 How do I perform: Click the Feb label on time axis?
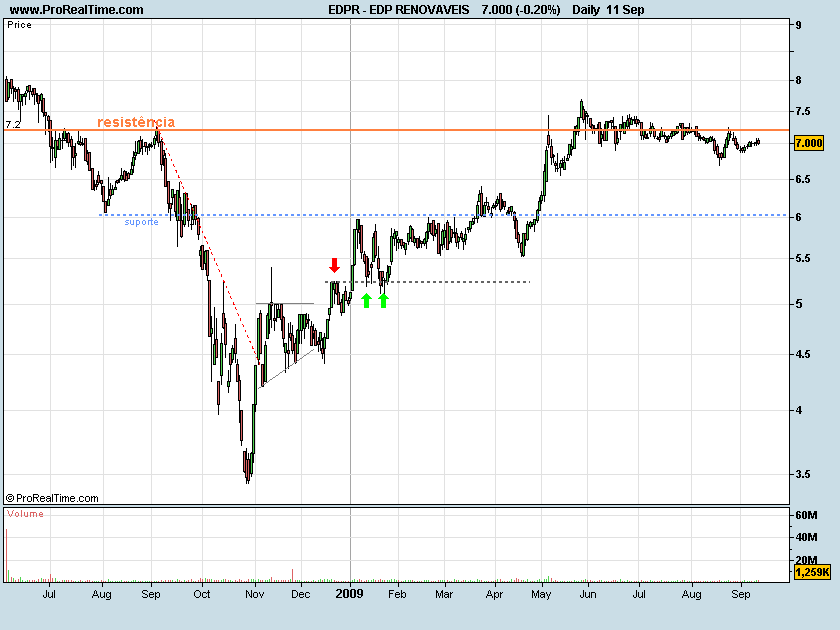tap(397, 594)
